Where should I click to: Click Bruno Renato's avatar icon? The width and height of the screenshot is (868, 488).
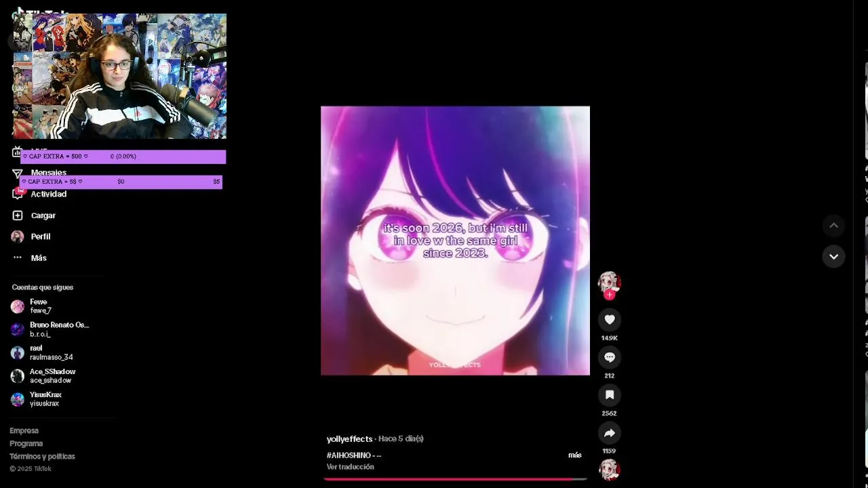click(x=18, y=329)
